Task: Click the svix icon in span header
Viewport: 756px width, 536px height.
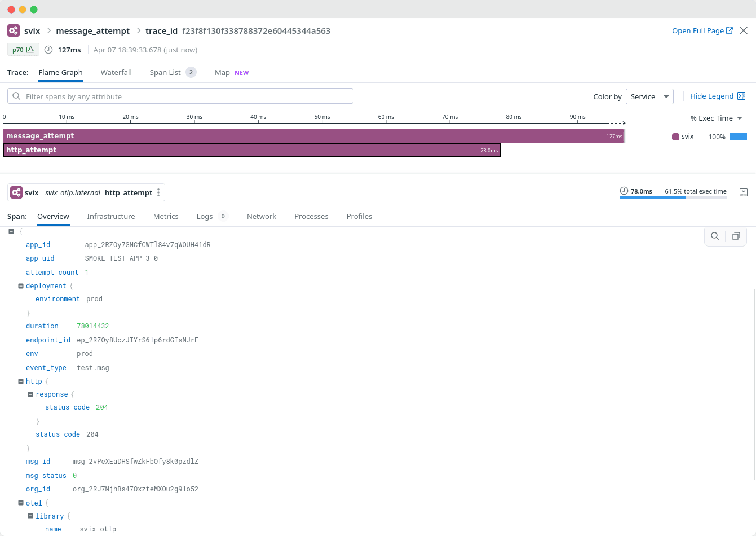Action: tap(16, 192)
